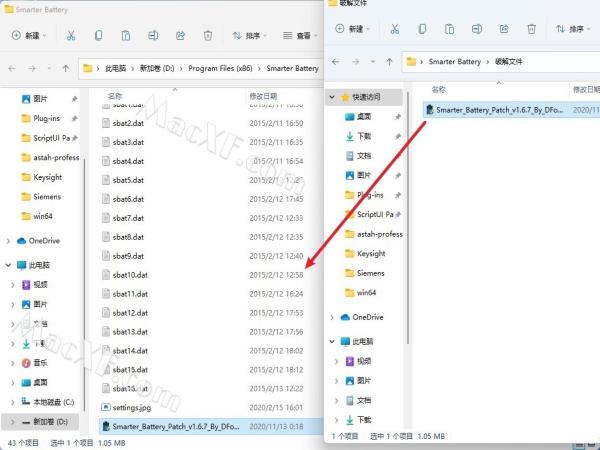Open 下载 under 快速访问 in right window
The height and width of the screenshot is (450, 600).
pyautogui.click(x=364, y=136)
